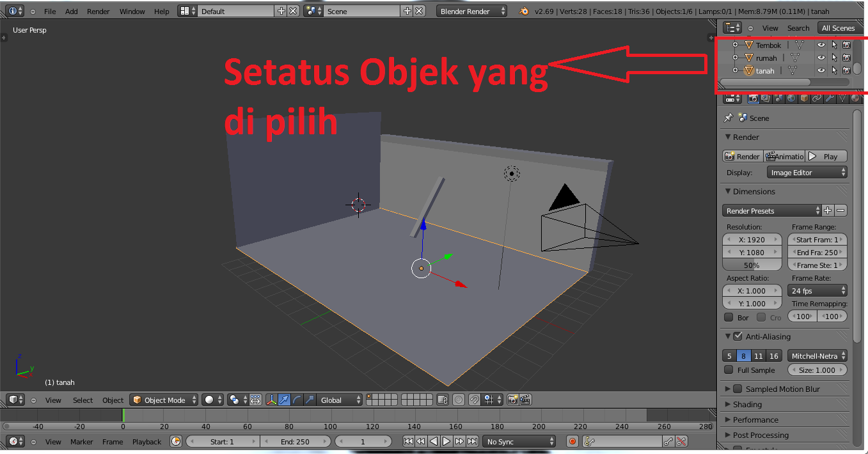Screen dimensions: 868x454
Task: Toggle renderability camera icon for rumah
Action: tap(846, 58)
